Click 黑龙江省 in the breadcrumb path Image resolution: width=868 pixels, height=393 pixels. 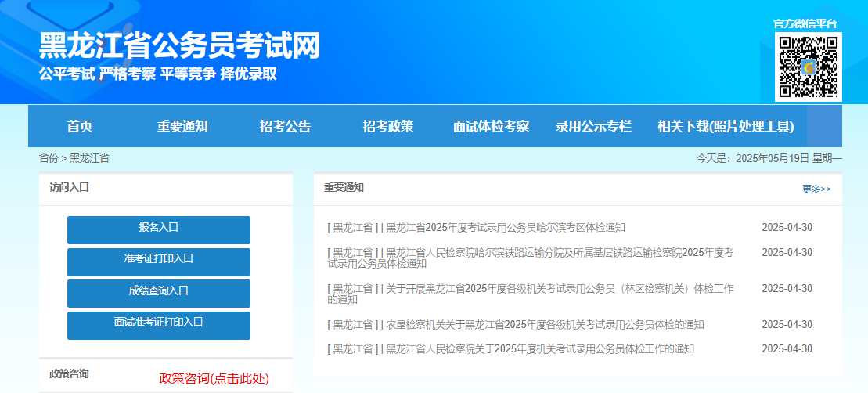(89, 158)
